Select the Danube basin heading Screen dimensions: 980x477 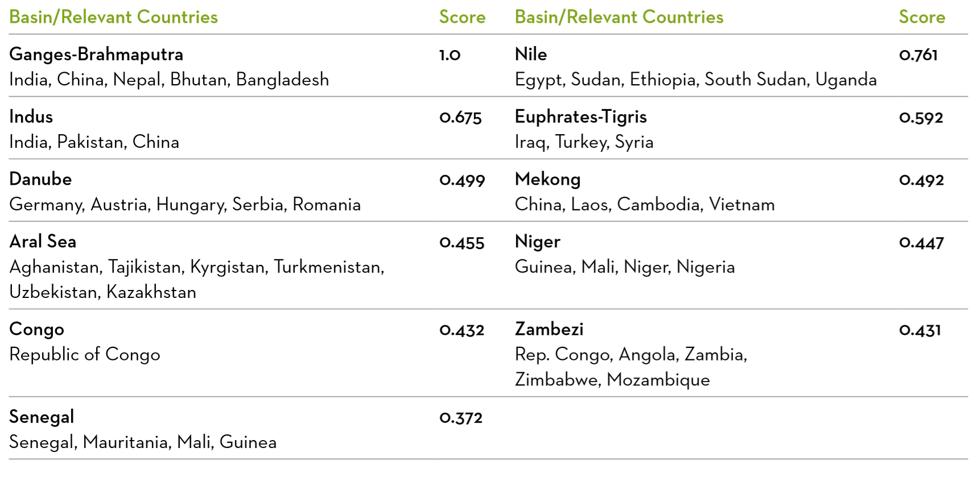click(40, 179)
